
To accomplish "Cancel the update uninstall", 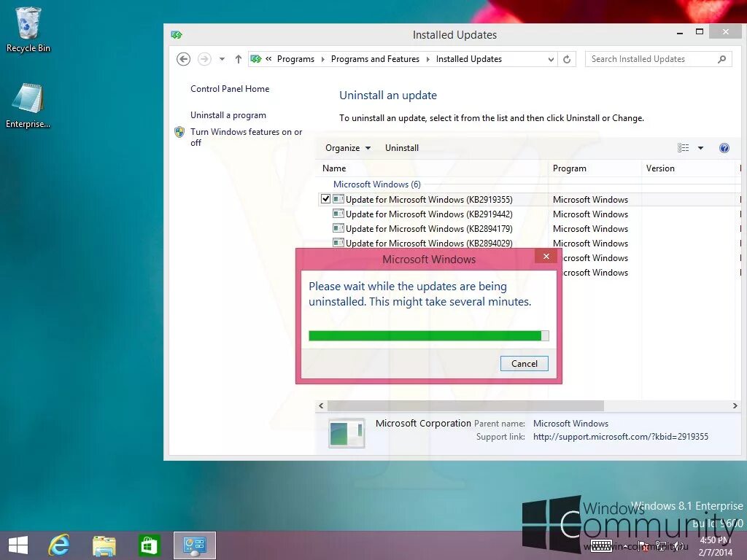I will tap(524, 364).
